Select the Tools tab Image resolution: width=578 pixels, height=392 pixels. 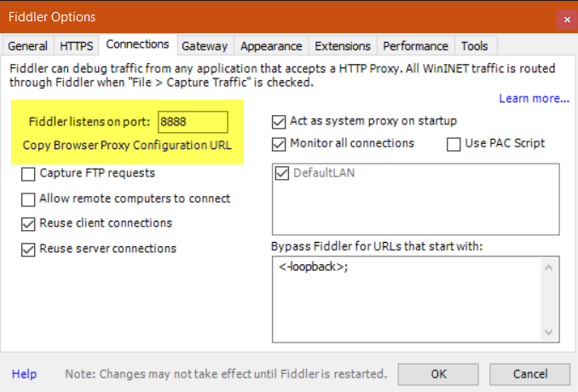tap(475, 46)
